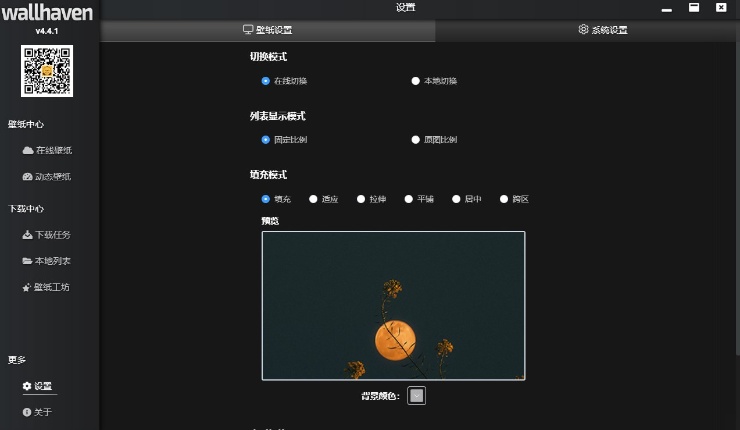Open 壁纸工坊 in the sidebar

(x=46, y=287)
